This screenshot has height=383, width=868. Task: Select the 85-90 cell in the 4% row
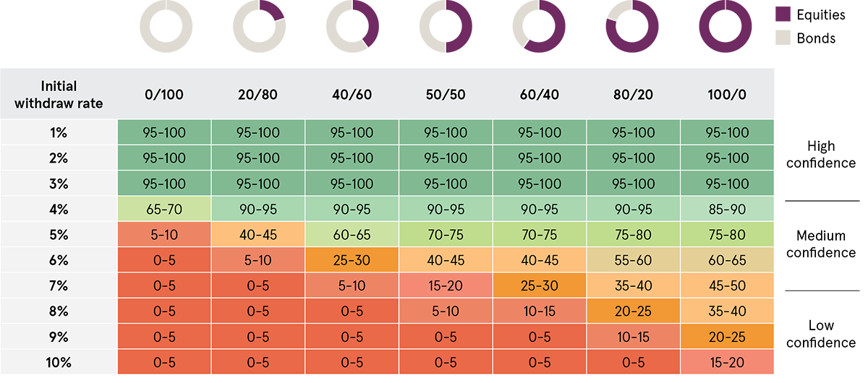coord(727,210)
